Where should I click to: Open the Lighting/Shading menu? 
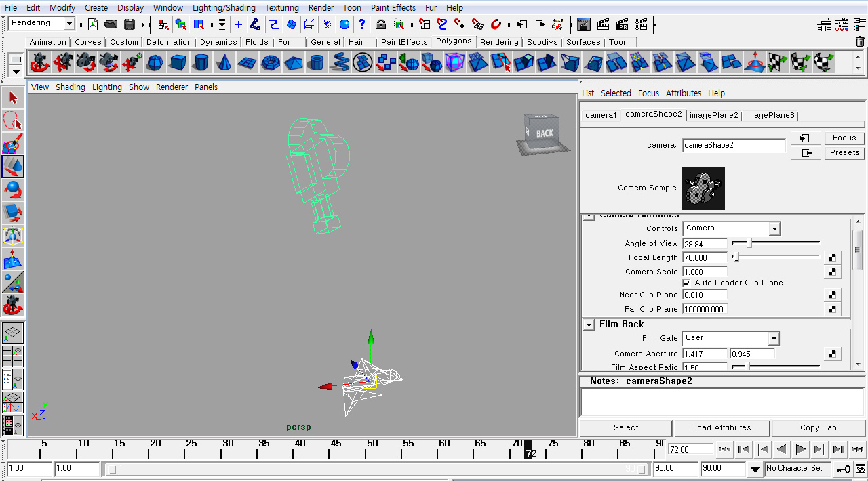tap(224, 7)
